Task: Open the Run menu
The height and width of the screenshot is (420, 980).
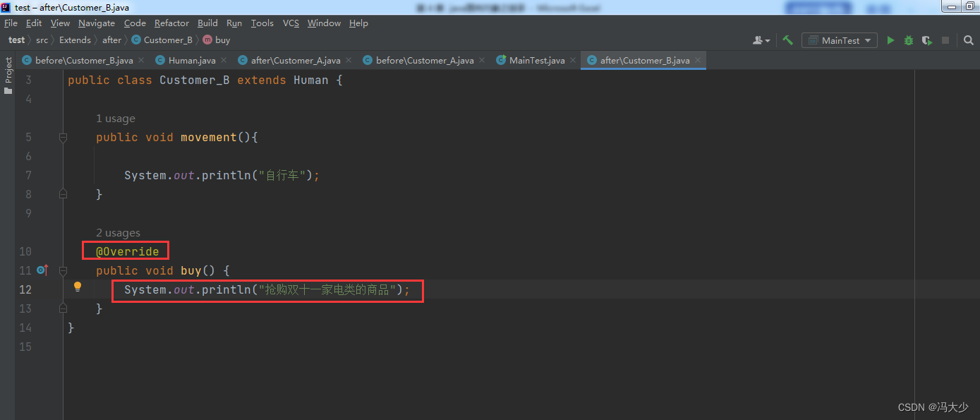Action: [x=234, y=23]
